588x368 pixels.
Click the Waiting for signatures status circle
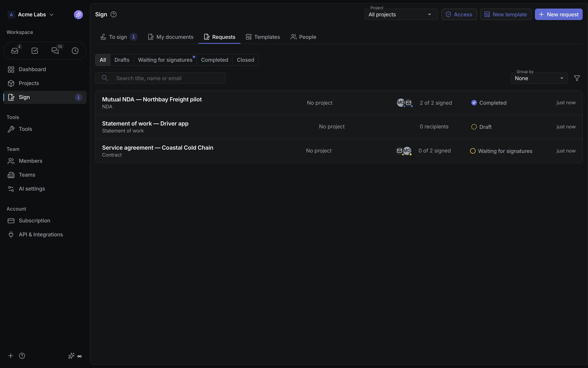pos(473,151)
